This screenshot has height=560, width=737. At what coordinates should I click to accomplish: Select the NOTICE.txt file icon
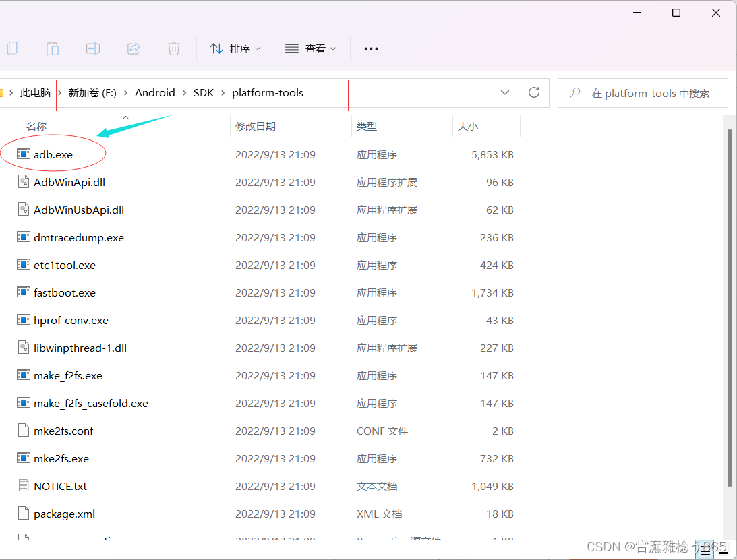[x=24, y=485]
